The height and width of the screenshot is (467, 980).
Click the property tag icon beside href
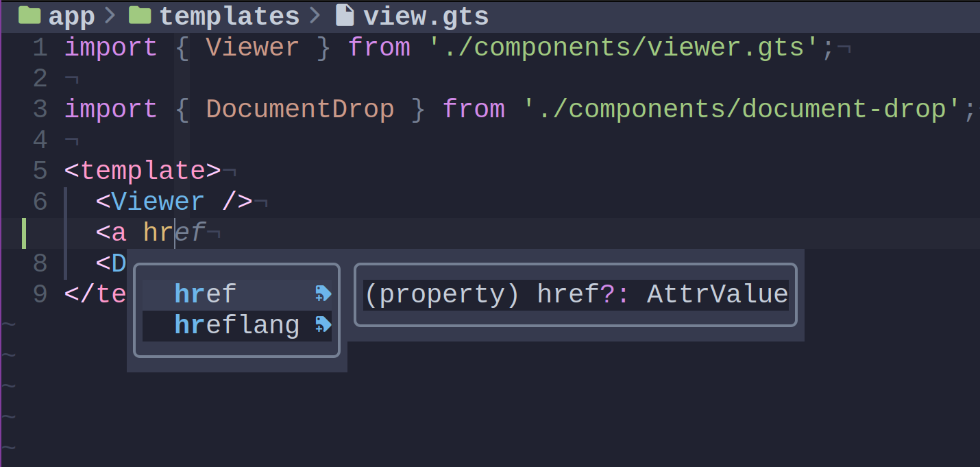(322, 294)
